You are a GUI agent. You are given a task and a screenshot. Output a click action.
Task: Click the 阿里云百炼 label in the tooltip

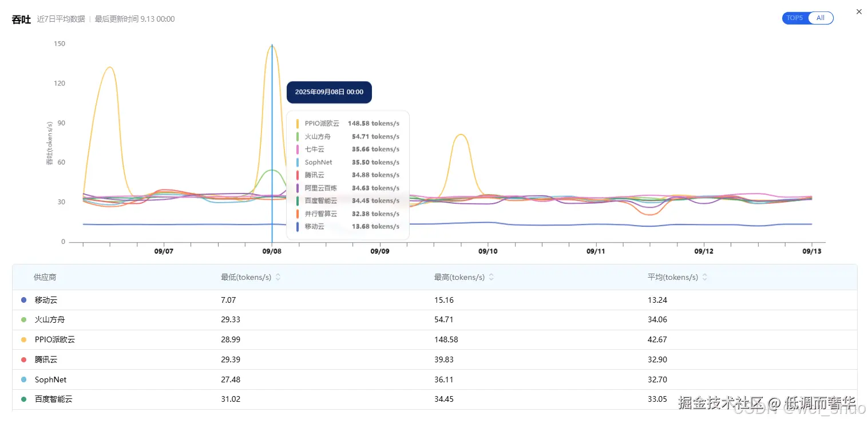click(321, 188)
